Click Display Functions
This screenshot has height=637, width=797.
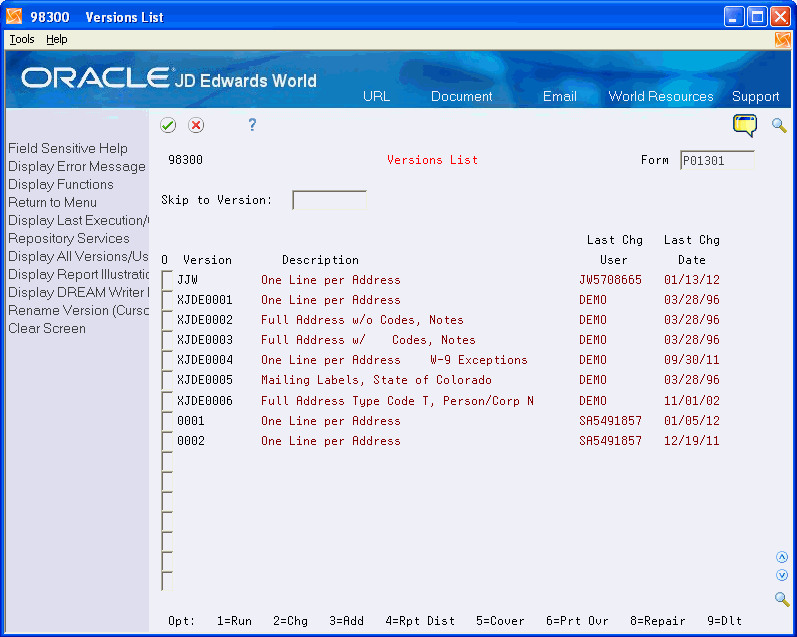point(60,184)
